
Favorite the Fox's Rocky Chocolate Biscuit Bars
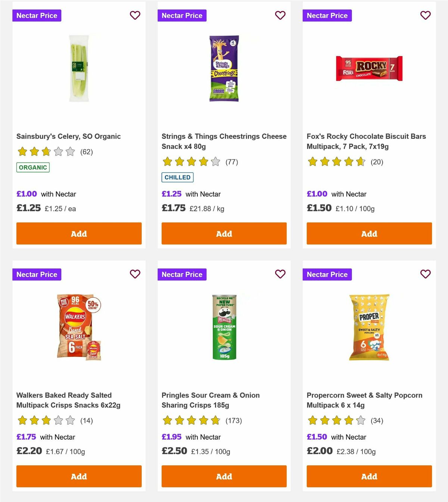(x=425, y=15)
